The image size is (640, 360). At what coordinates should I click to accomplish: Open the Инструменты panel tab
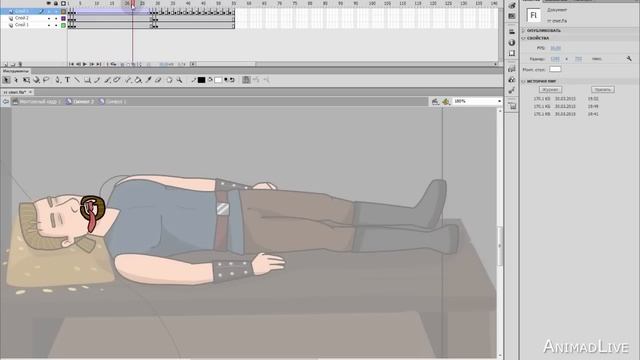click(x=16, y=71)
